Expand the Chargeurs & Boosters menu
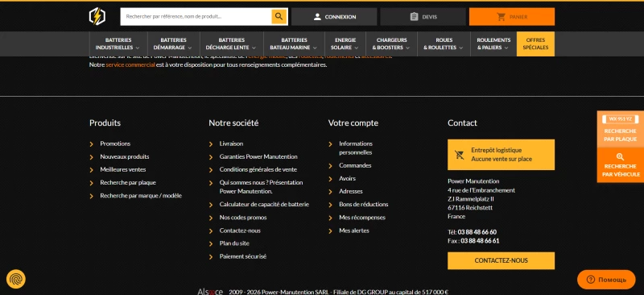 [x=391, y=44]
